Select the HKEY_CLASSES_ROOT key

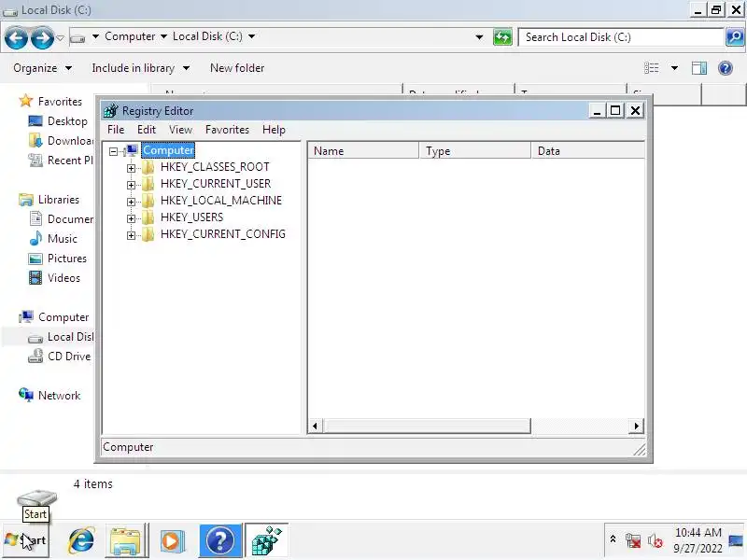click(215, 167)
